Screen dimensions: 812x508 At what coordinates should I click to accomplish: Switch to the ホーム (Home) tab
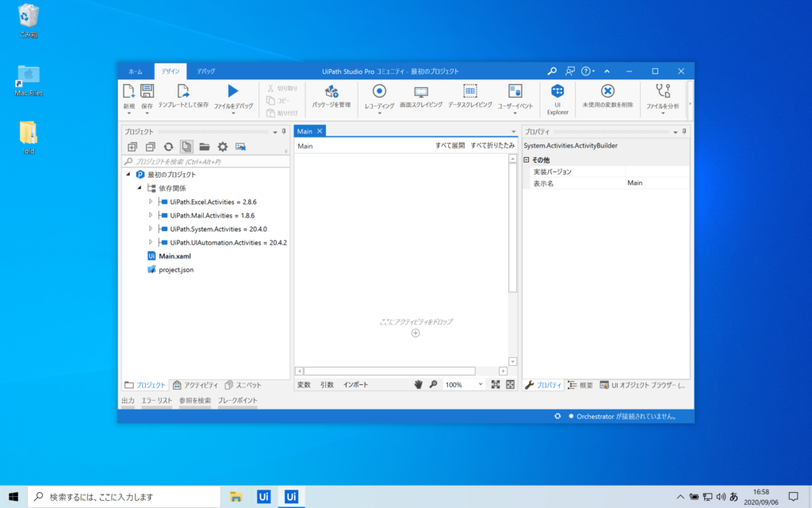[136, 71]
